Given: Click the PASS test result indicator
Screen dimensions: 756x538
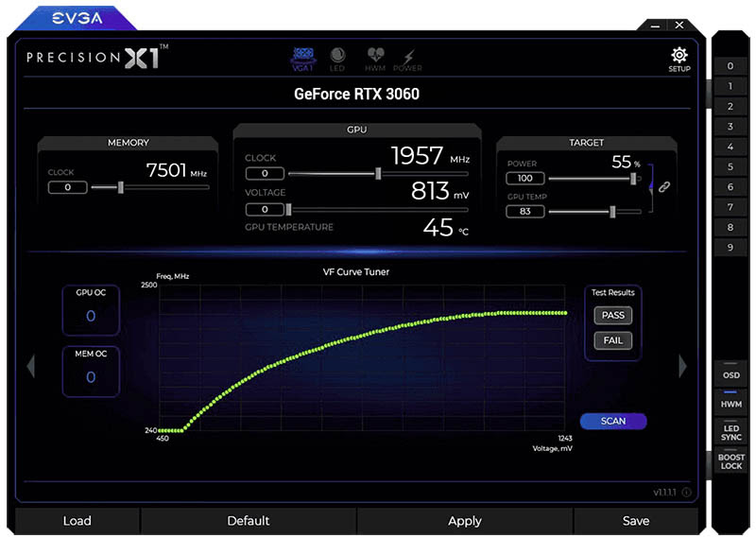Looking at the screenshot, I should [x=612, y=316].
